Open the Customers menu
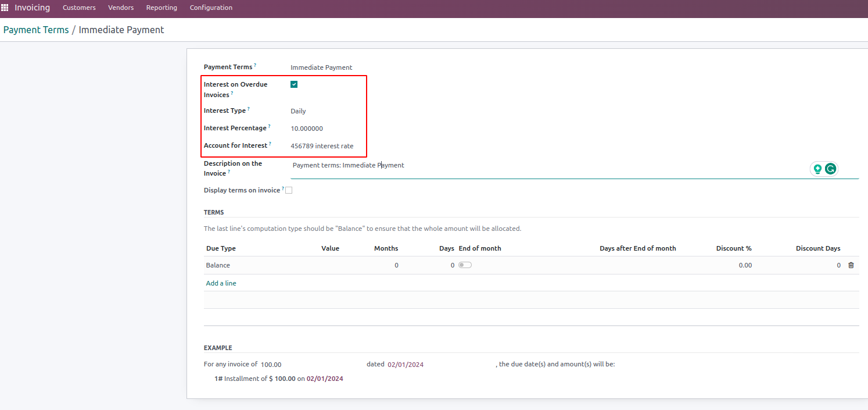 [79, 8]
